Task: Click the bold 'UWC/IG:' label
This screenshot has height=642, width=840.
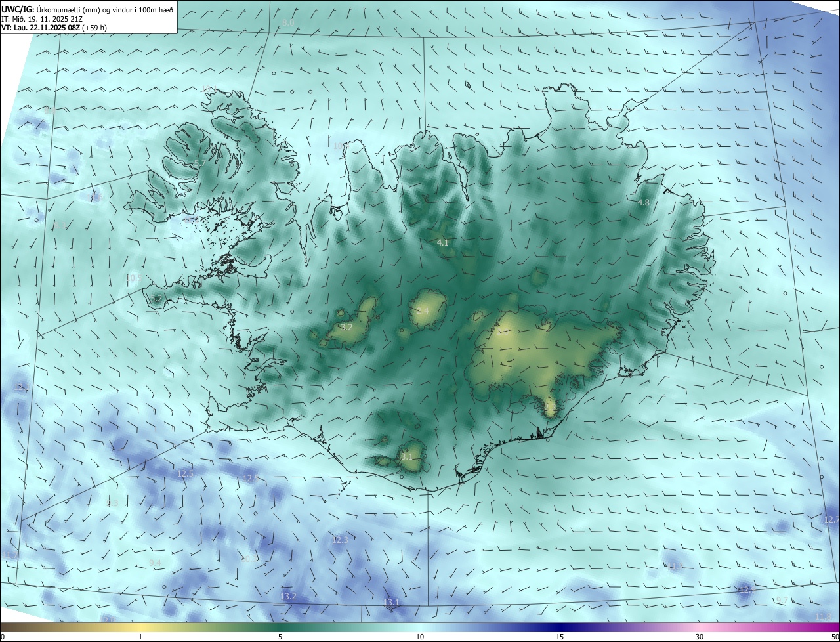Action: 18,9
